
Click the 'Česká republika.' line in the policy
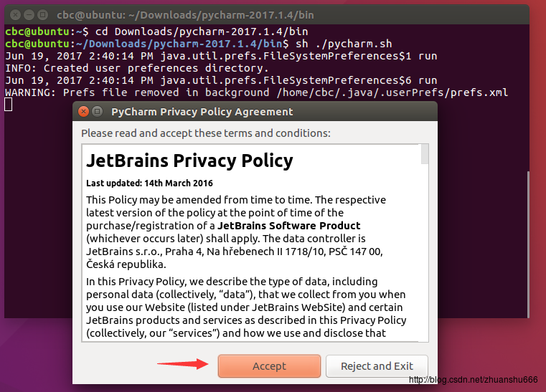tap(126, 264)
